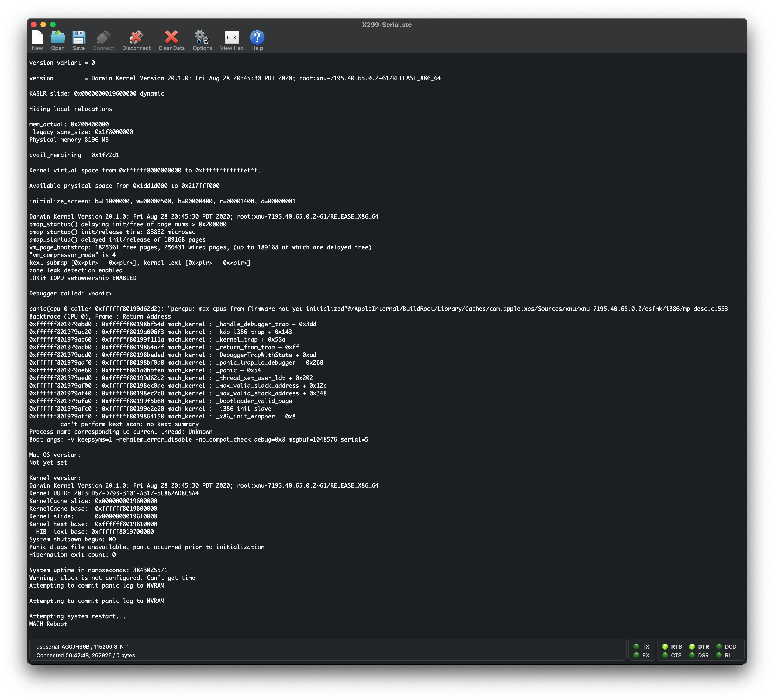Viewport: 774px width, 700px height.
Task: Click the CTS status indicator
Action: click(x=665, y=655)
